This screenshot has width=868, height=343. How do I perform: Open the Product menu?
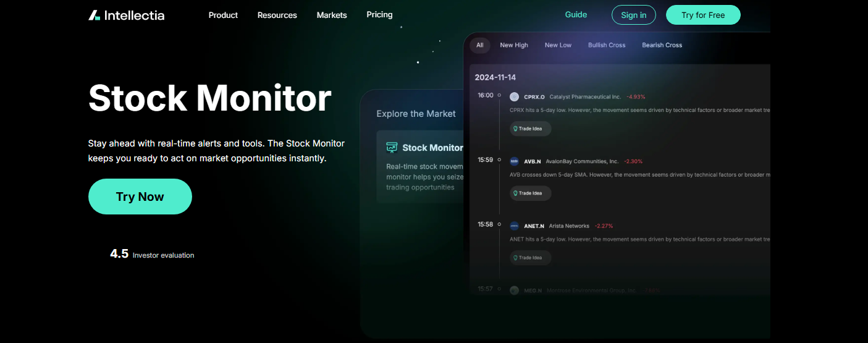coord(223,15)
